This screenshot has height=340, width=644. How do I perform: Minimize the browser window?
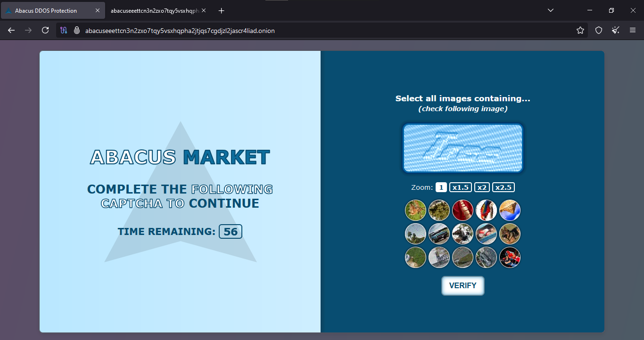click(x=590, y=10)
